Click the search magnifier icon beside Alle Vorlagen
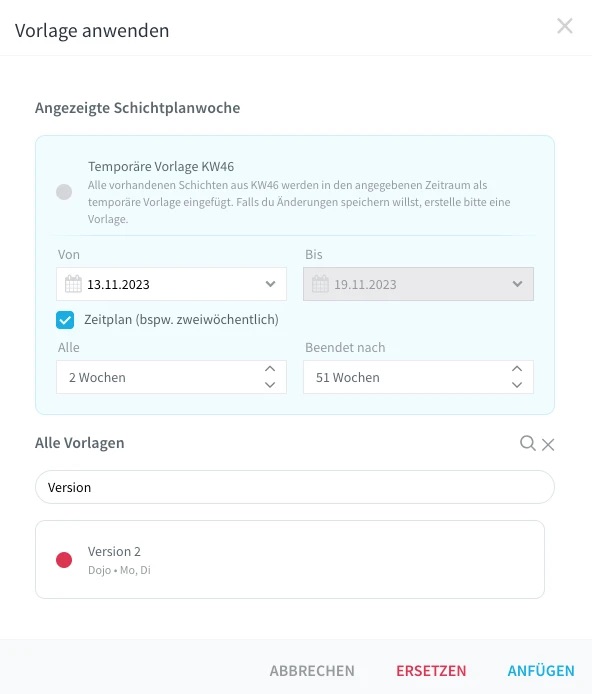 pos(527,443)
